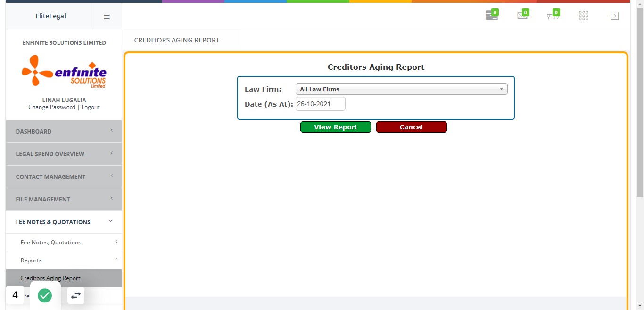
Task: Click the Enfinite Solutions logo
Action: tap(64, 71)
